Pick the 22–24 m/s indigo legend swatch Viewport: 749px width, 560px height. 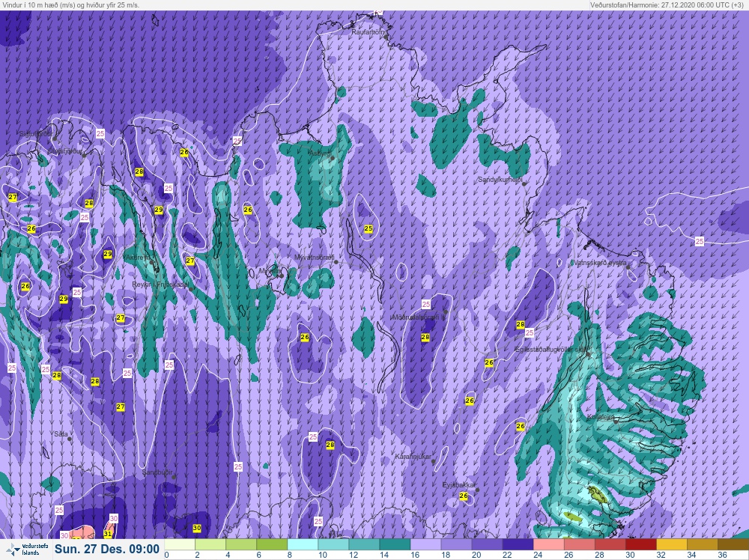[x=518, y=545]
